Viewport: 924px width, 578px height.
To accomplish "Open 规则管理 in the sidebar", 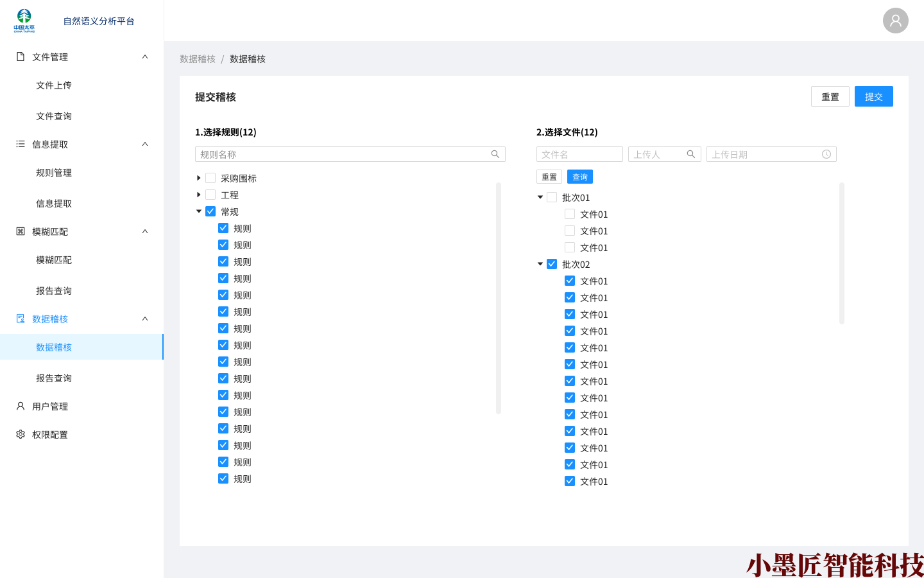I will tap(54, 173).
